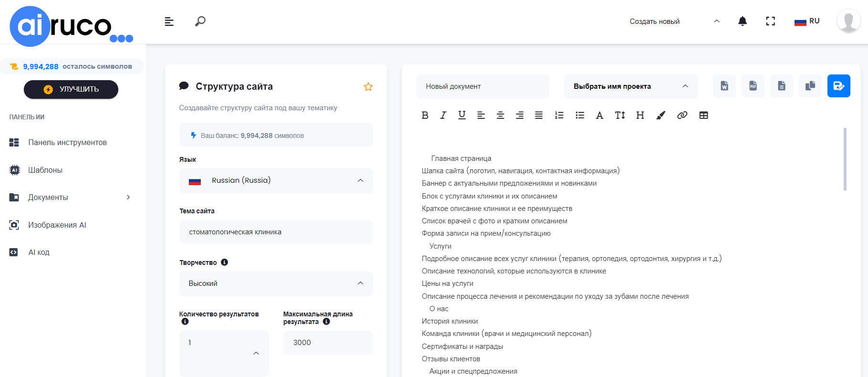
Task: Expand the Создать новый dropdown
Action: 674,21
